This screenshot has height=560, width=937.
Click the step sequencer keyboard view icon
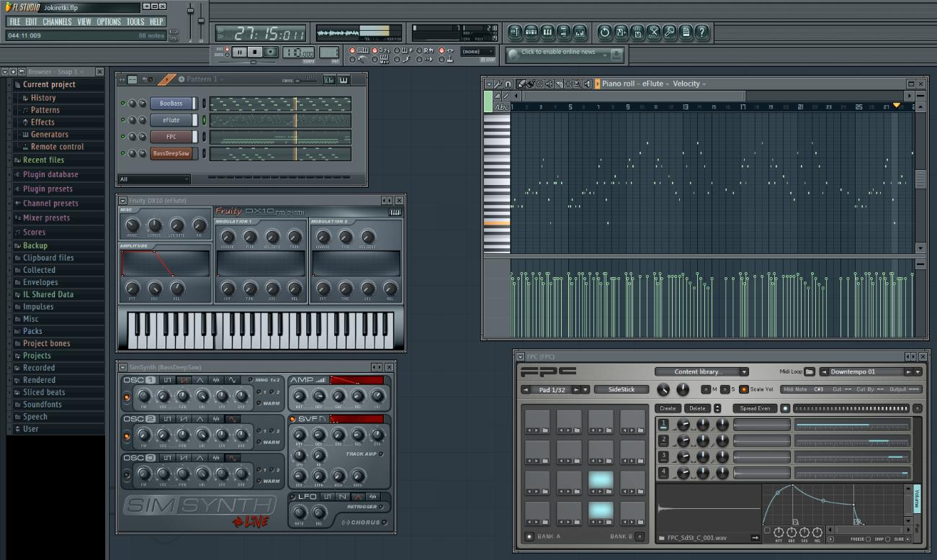click(x=344, y=80)
